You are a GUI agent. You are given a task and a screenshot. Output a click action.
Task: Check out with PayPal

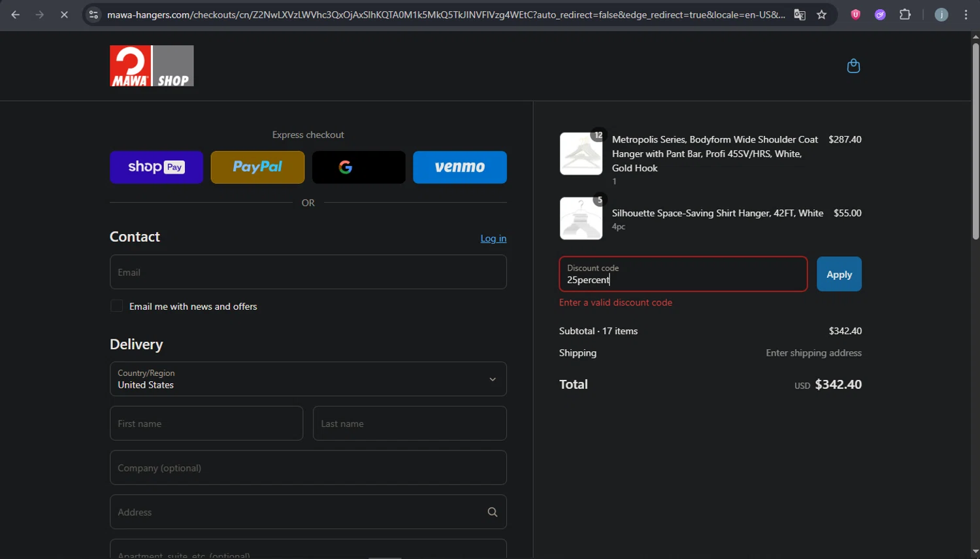pos(257,167)
